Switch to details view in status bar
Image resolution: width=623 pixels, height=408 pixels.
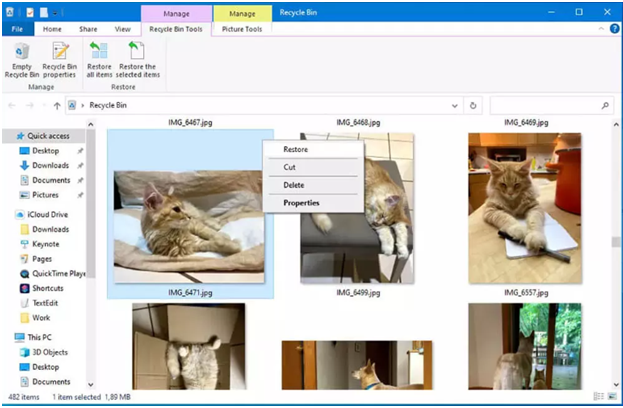coord(598,397)
